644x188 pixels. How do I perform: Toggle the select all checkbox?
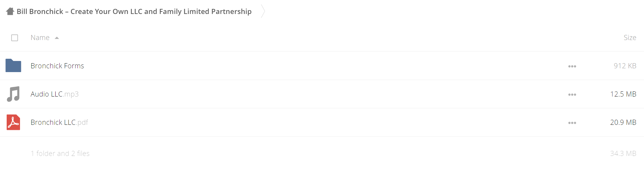[15, 38]
